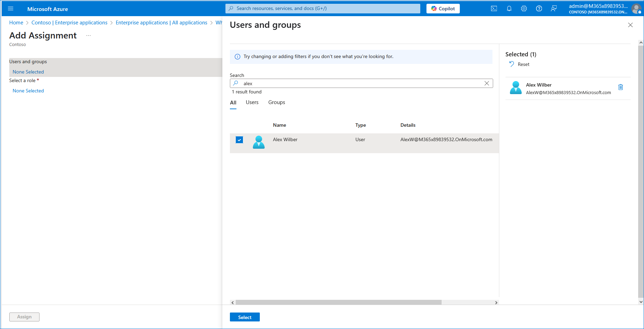The width and height of the screenshot is (644, 329).
Task: Open the portal hamburger menu
Action: click(x=11, y=9)
